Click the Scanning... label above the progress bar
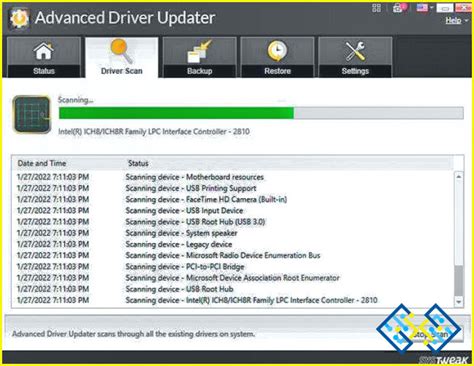This screenshot has height=366, width=474. (76, 100)
